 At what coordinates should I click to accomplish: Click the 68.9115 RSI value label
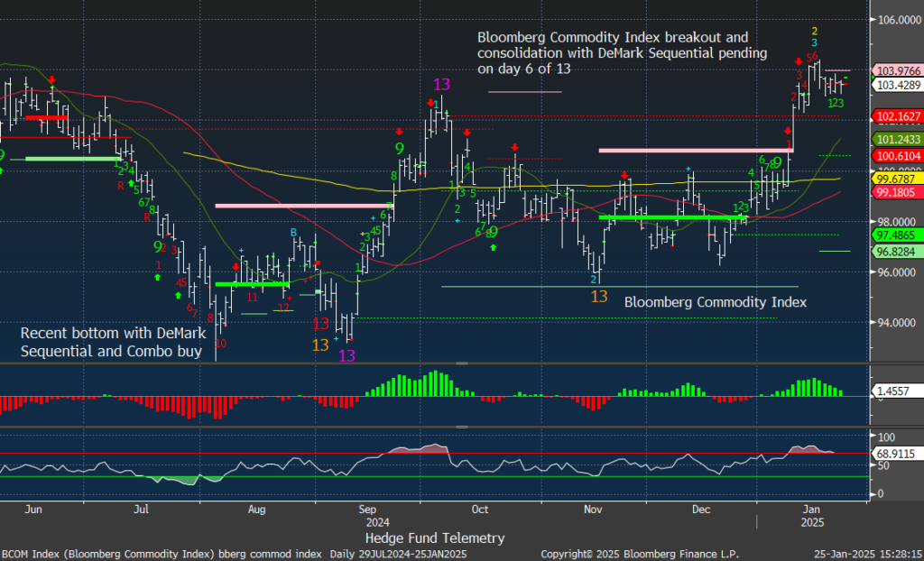tap(896, 454)
